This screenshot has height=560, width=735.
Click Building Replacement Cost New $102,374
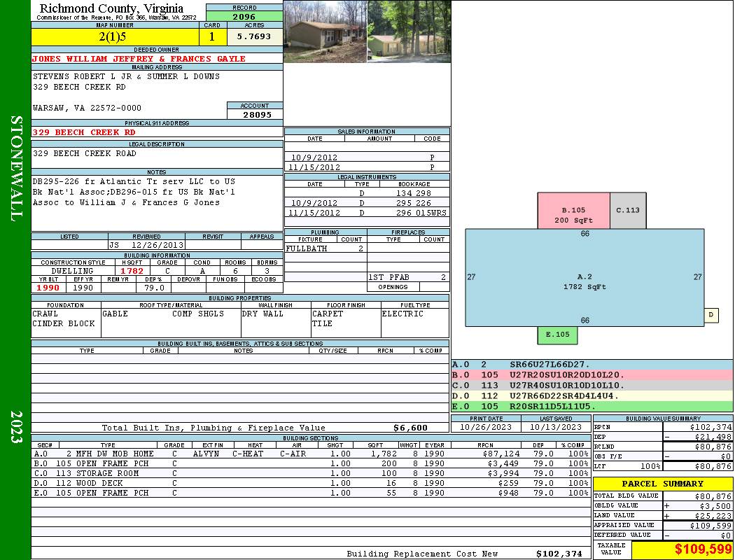559,554
